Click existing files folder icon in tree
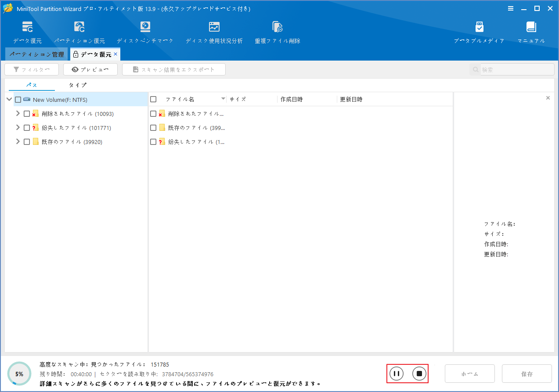This screenshot has width=559, height=392. pos(36,141)
